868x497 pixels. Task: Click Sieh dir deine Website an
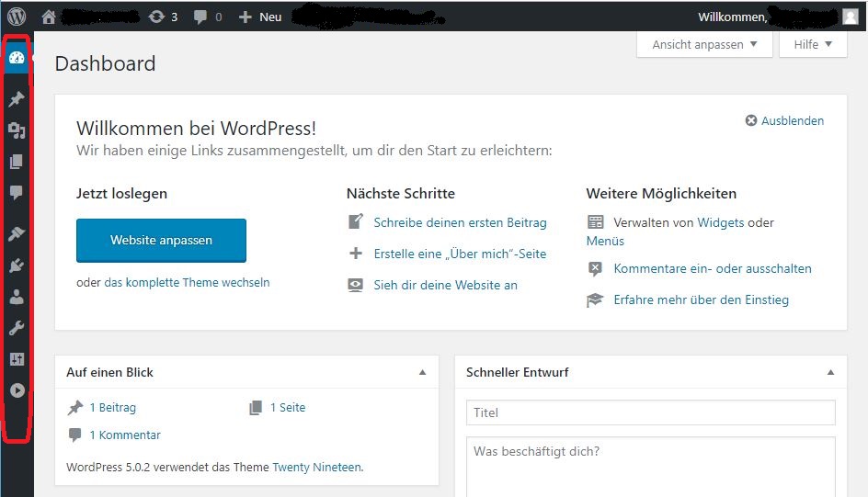coord(446,286)
